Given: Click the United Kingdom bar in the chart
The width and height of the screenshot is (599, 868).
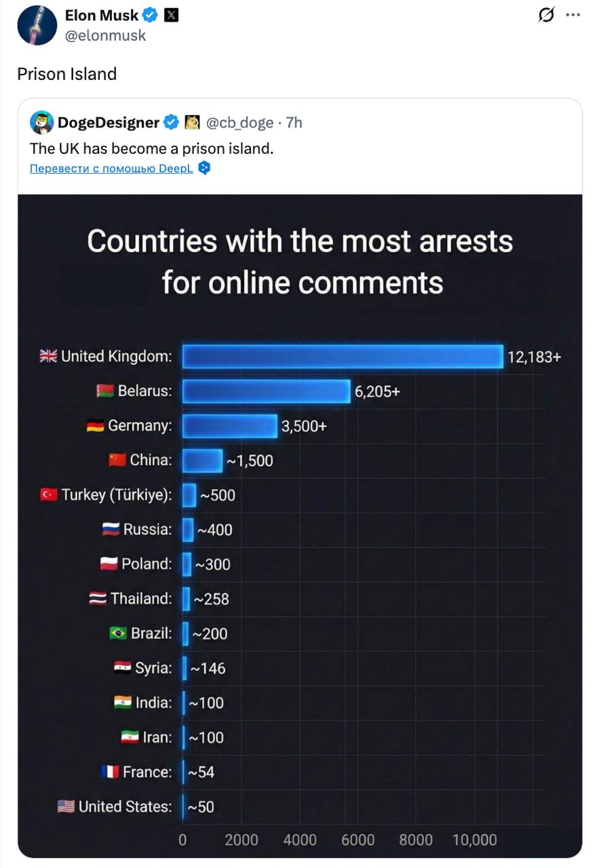Looking at the screenshot, I should click(x=342, y=357).
